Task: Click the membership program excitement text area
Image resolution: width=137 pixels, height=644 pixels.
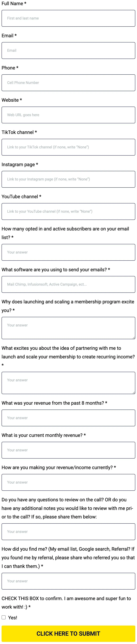Action: (x=68, y=328)
